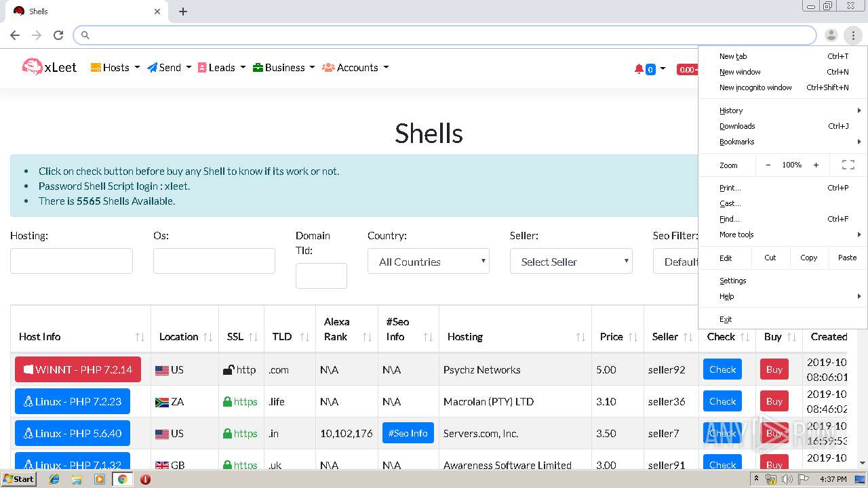Click Check button for seller92 row
This screenshot has width=868, height=488.
[722, 369]
